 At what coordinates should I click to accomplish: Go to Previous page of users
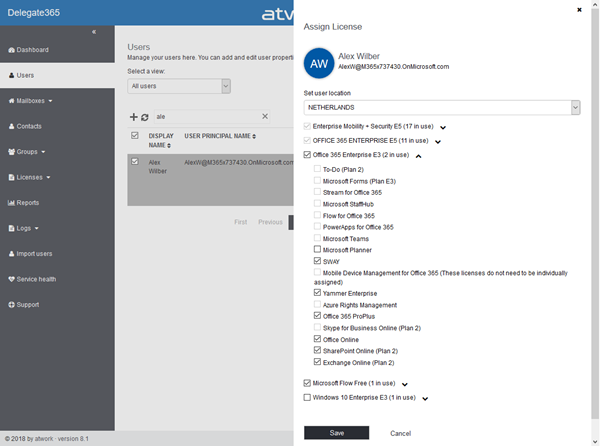270,222
